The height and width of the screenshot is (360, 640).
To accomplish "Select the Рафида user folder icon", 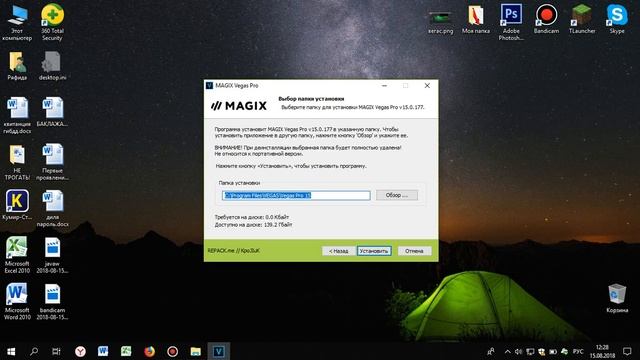I will pos(17,65).
